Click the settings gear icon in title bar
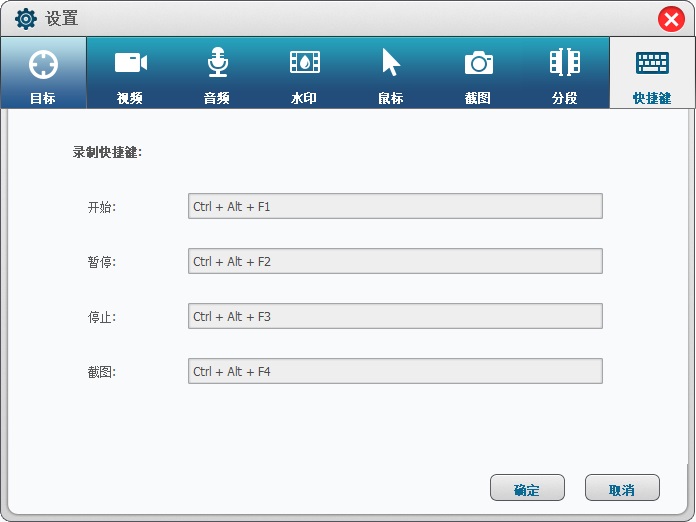The width and height of the screenshot is (696, 522). [26, 19]
